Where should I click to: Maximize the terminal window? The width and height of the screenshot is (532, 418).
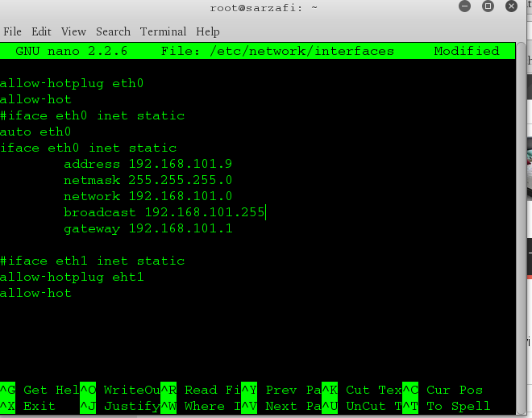click(488, 6)
